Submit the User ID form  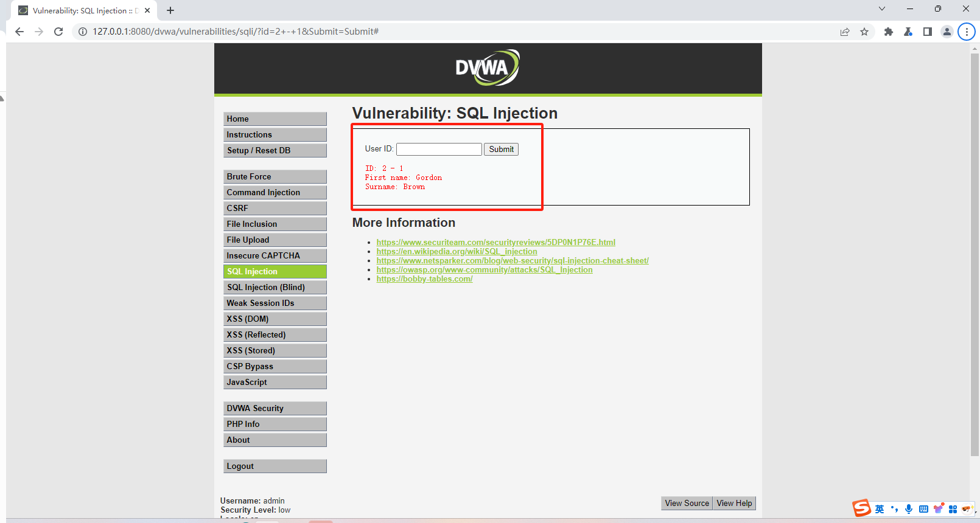[501, 149]
